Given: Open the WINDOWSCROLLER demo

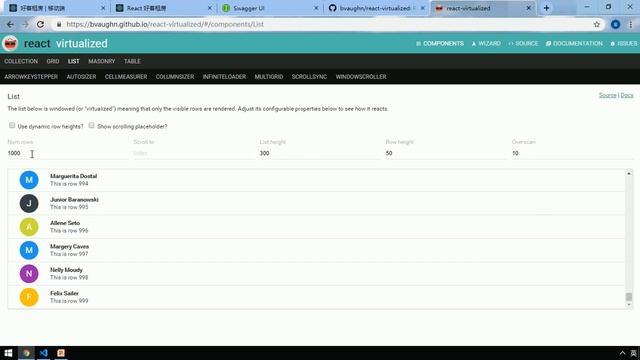Looking at the screenshot, I should pos(361,77).
